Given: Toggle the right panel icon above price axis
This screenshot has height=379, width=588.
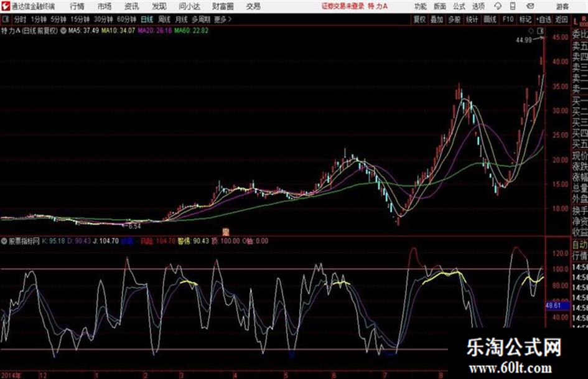Looking at the screenshot, I should [540, 30].
